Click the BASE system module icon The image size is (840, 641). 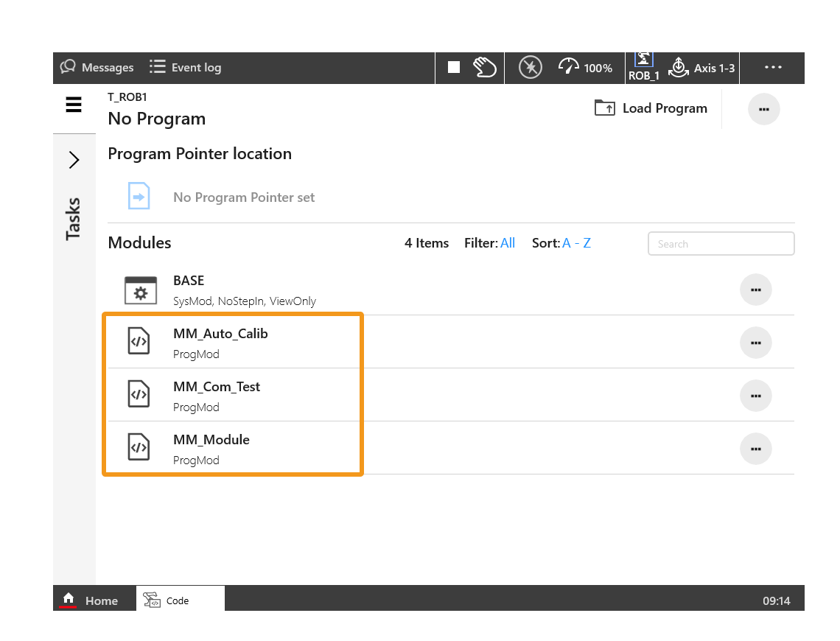click(141, 290)
